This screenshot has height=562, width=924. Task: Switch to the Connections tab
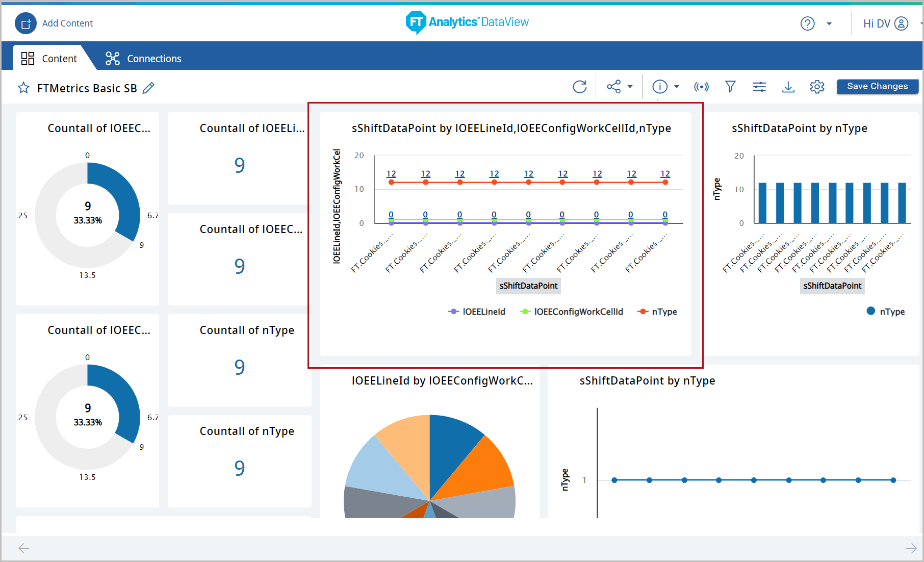coord(143,59)
